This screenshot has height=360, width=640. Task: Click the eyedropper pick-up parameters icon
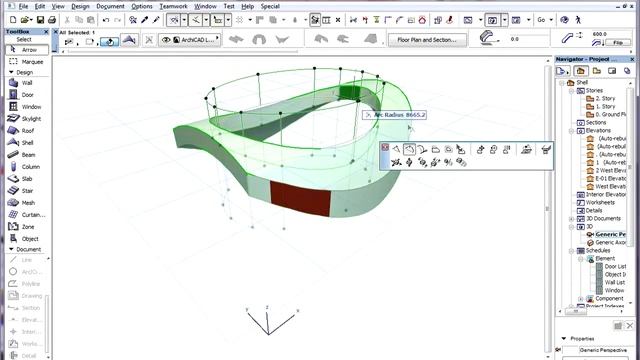click(144, 20)
